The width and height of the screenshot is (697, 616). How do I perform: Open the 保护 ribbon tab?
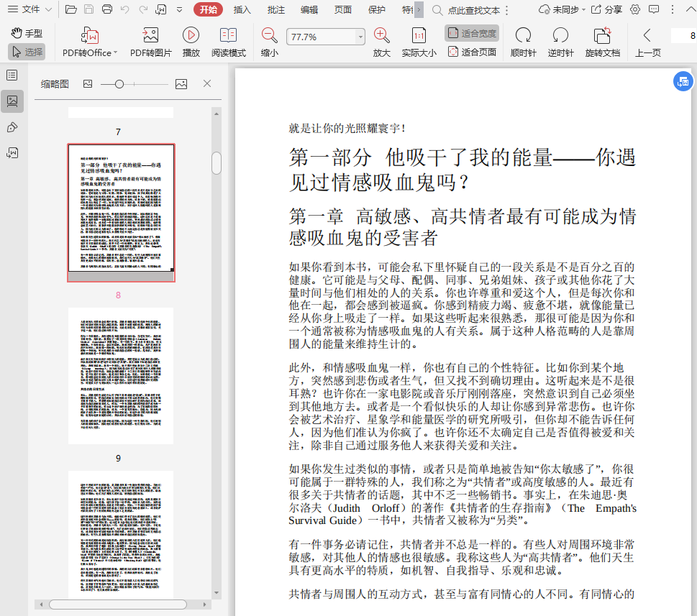coord(376,9)
